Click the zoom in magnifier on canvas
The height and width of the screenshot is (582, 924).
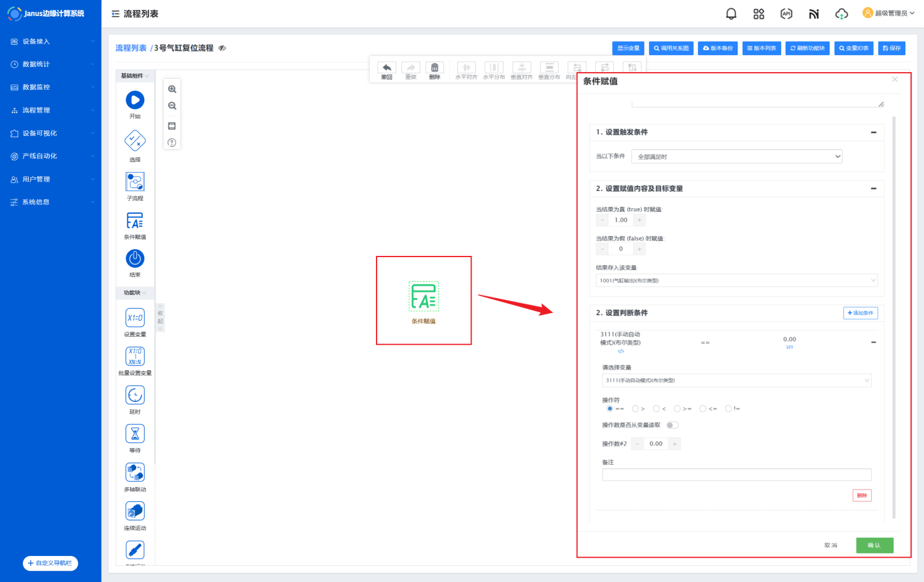(172, 89)
